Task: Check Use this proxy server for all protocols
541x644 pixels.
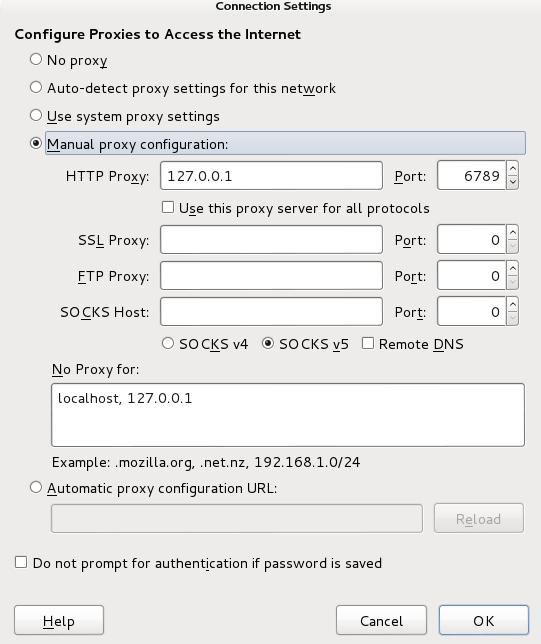Action: point(168,207)
